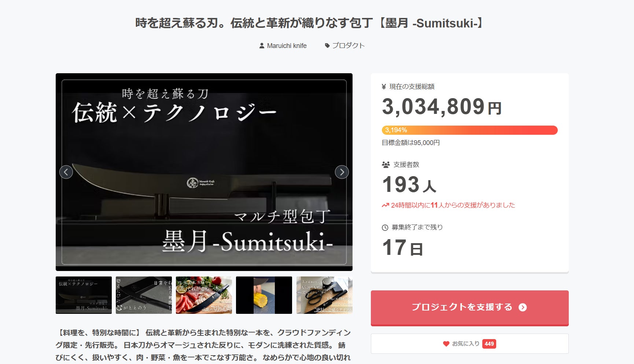Click the 3,194% funding progress bar
This screenshot has width=634, height=364.
pyautogui.click(x=469, y=130)
